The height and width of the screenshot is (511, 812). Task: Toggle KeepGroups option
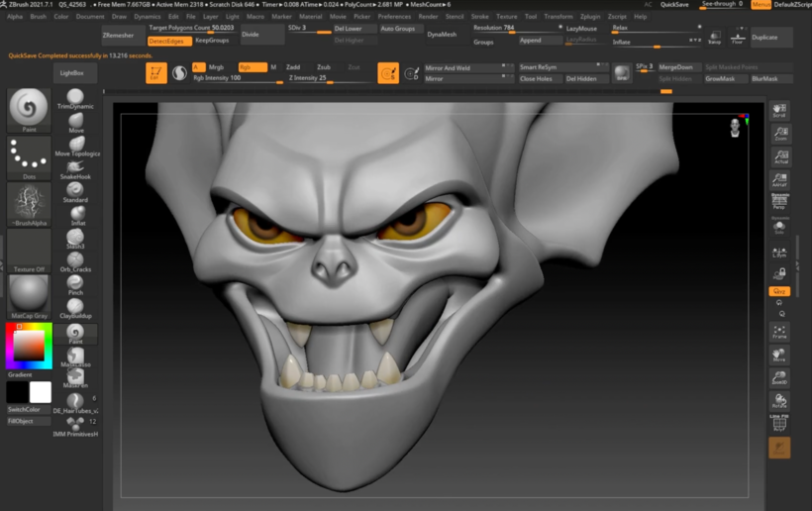[212, 41]
